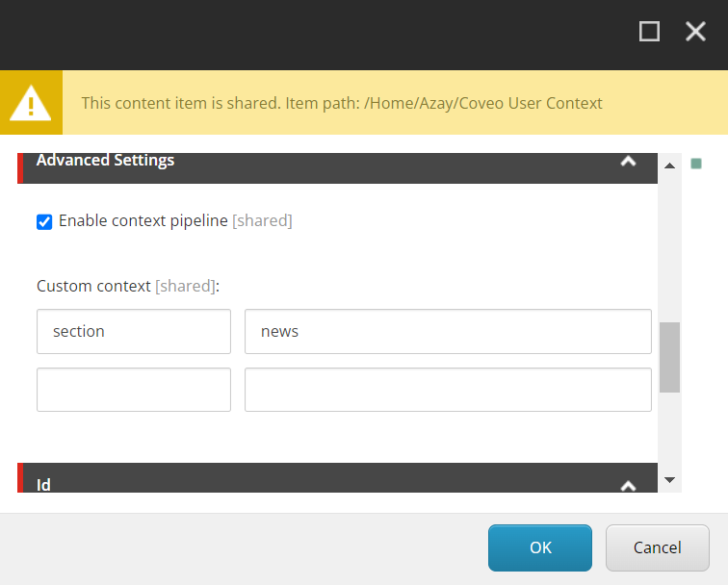Click the custom context key field 'section'
Viewport: 728px width, 585px height.
[x=134, y=331]
